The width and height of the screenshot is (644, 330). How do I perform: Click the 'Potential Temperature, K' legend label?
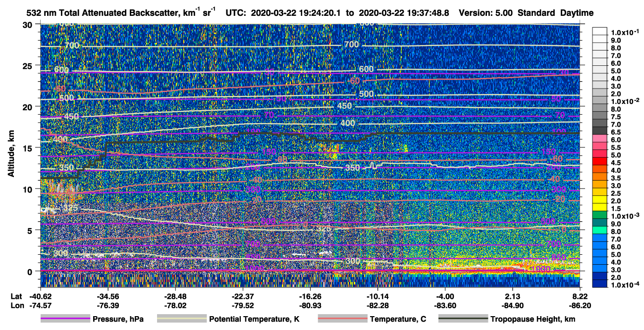(254, 319)
